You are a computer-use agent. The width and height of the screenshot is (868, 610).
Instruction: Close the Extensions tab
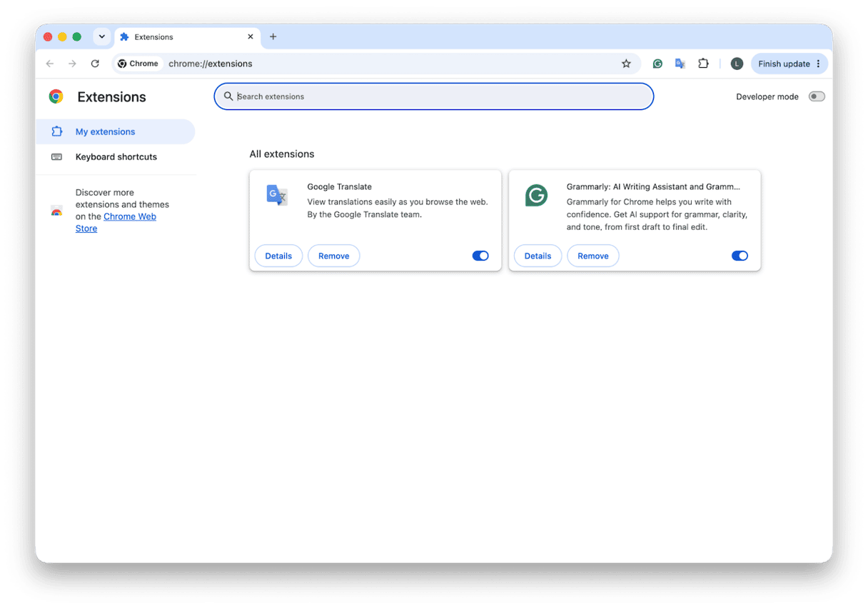coord(251,36)
